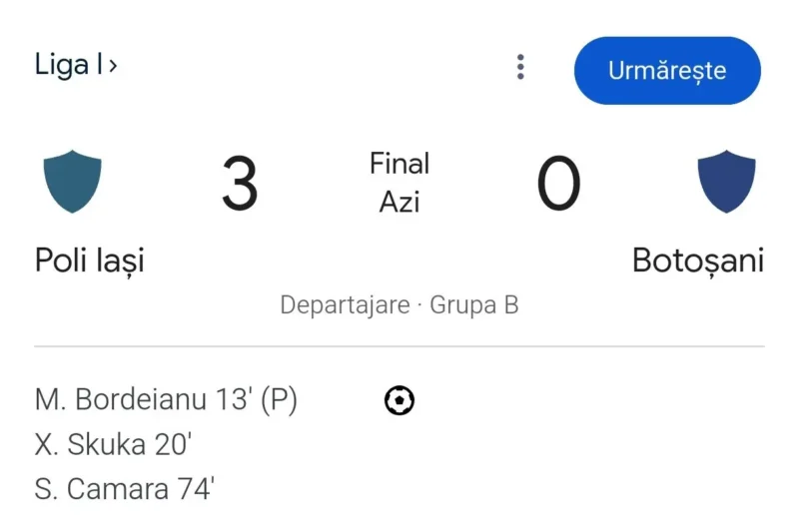799x532 pixels.
Task: Open the three-dot more options menu
Action: tap(520, 68)
